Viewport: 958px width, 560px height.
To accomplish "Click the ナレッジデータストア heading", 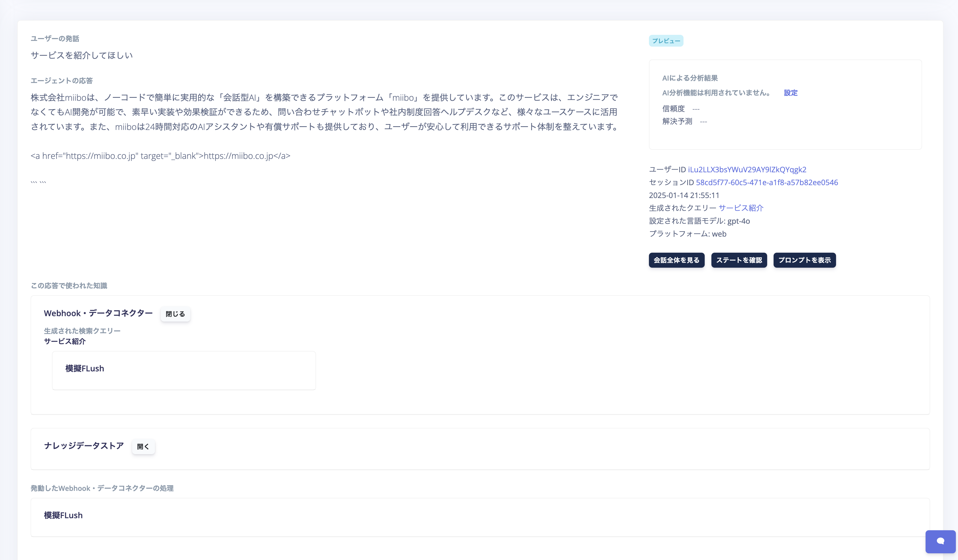I will click(x=84, y=446).
